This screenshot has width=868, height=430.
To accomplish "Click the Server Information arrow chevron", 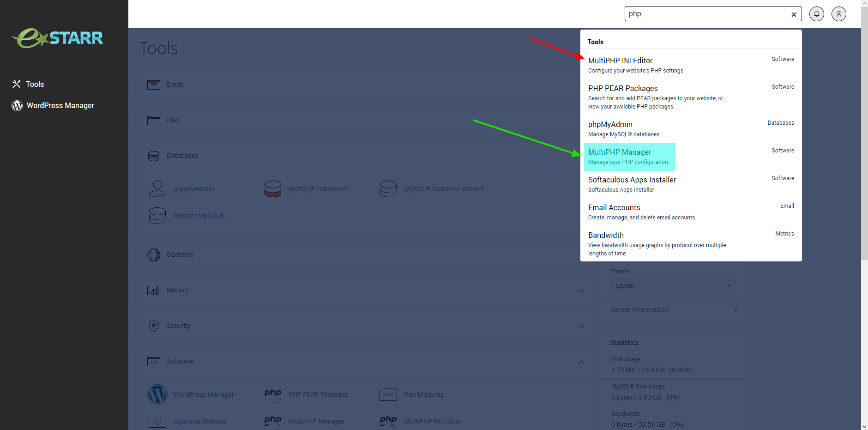I will click(x=735, y=309).
